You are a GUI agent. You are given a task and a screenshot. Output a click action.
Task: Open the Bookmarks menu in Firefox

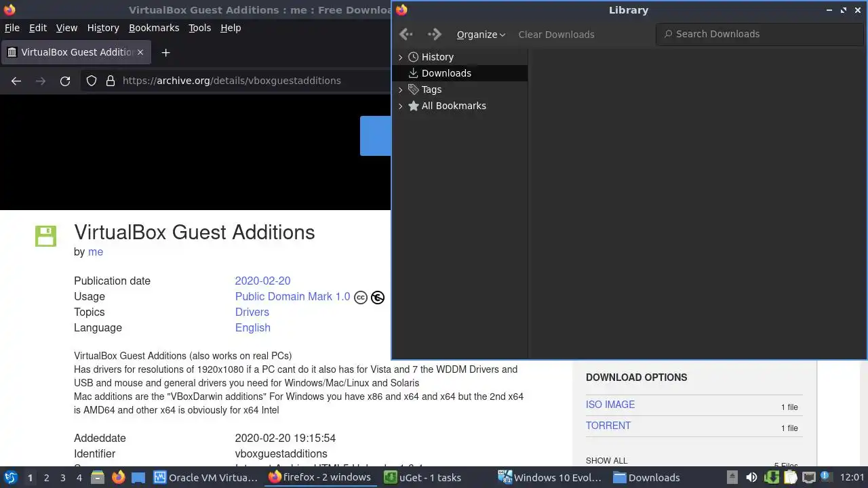tap(154, 28)
